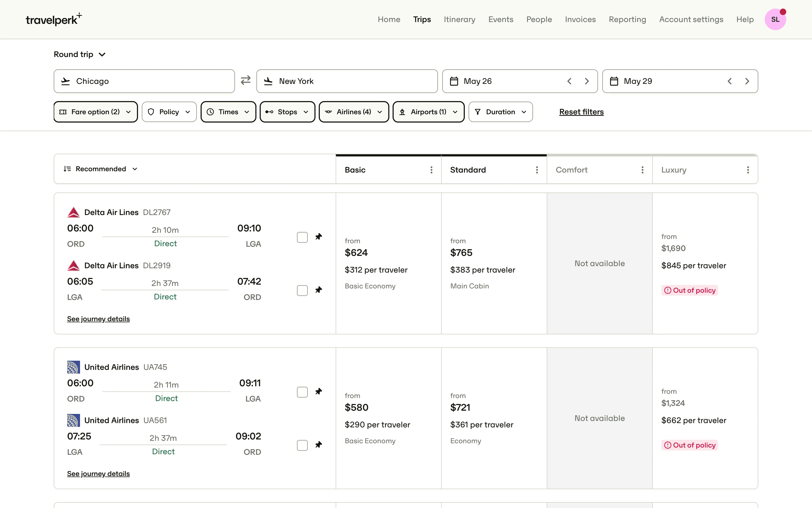The width and height of the screenshot is (812, 508).
Task: Select the United UA561 flight checkbox
Action: coord(302,446)
